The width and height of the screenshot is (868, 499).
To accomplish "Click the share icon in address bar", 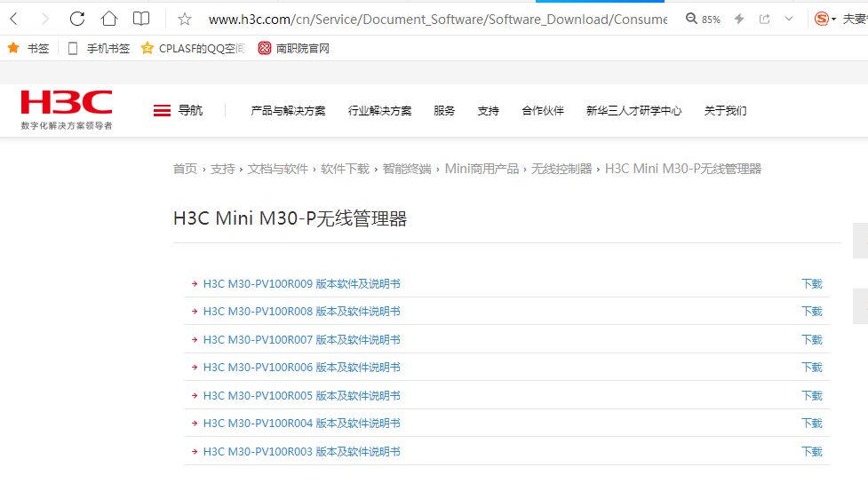I will coord(764,20).
